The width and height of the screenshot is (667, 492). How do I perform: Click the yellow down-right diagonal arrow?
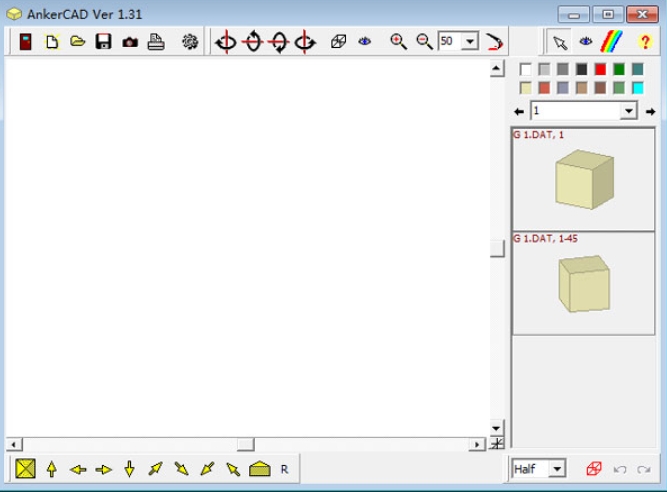coord(182,469)
